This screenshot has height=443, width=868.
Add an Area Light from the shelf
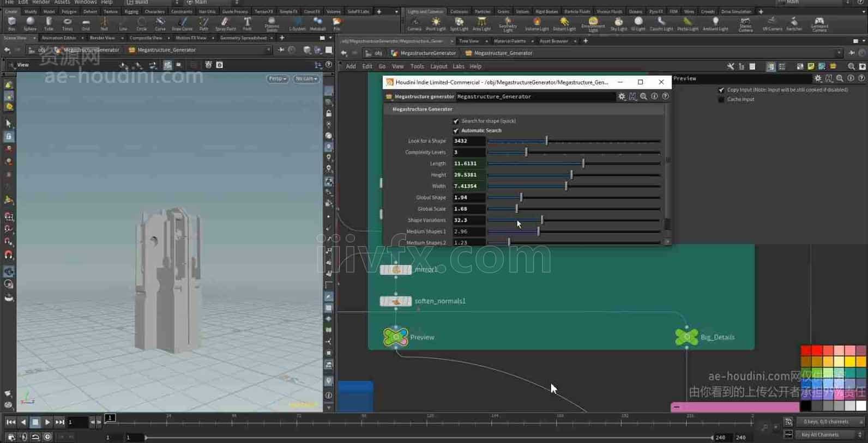point(481,23)
